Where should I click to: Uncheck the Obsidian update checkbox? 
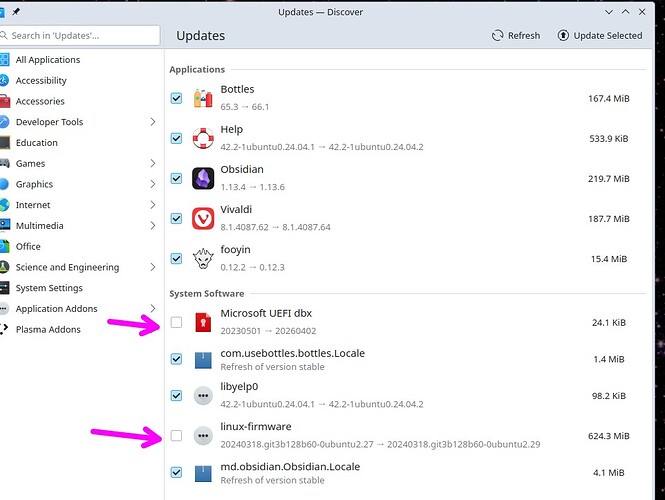[x=176, y=179]
